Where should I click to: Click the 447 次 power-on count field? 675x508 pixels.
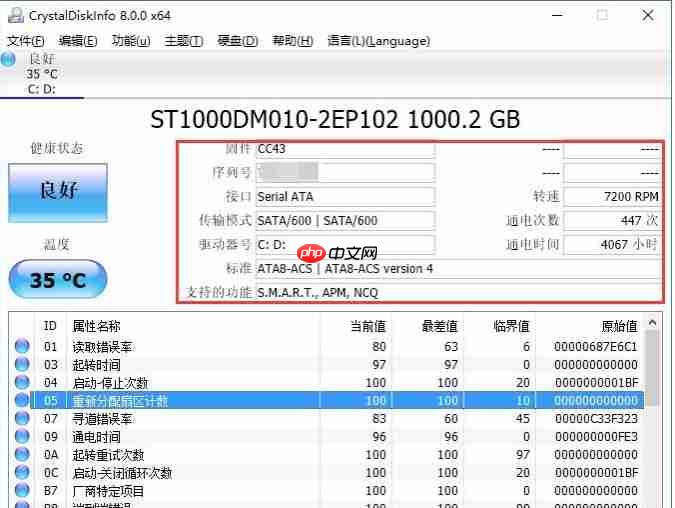tap(612, 220)
